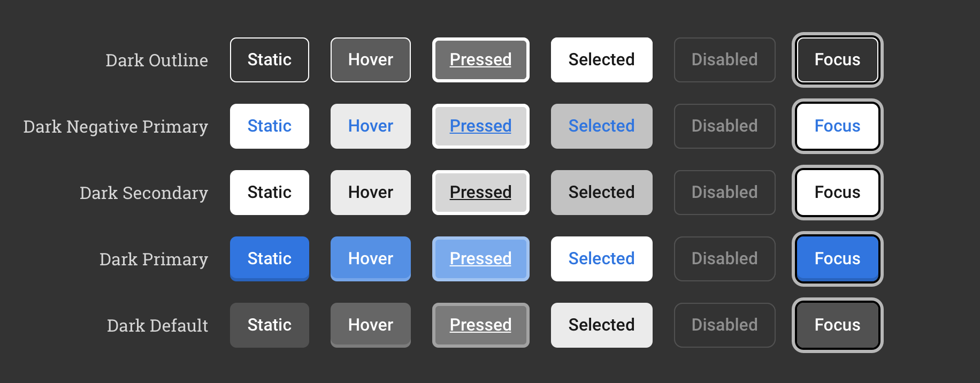Select the Dark Outline Selected button
This screenshot has width=980, height=383.
(601, 60)
